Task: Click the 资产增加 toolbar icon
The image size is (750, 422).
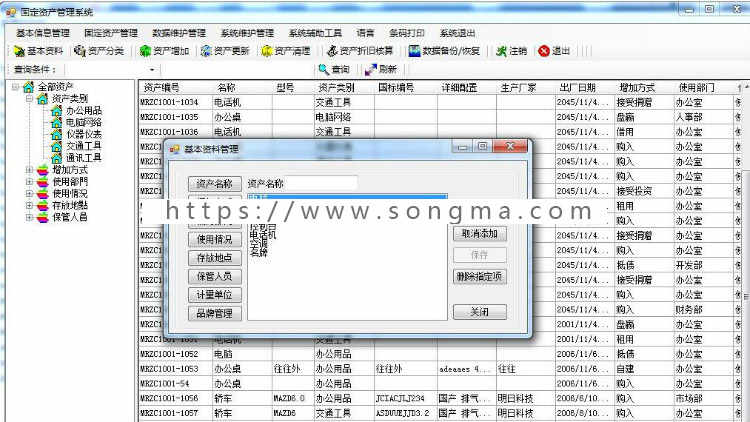Action: 145,51
